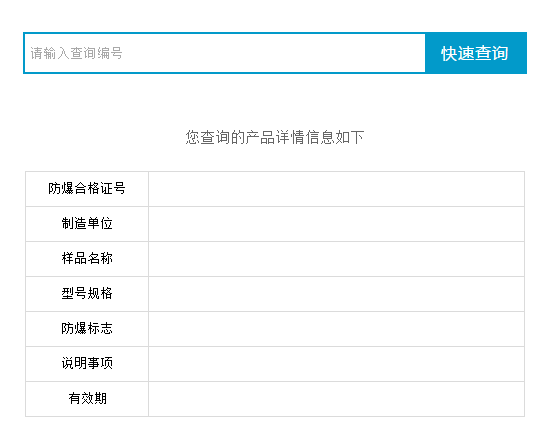Select the 防爆标志 row label
Image resolution: width=560 pixels, height=440 pixels.
87,329
